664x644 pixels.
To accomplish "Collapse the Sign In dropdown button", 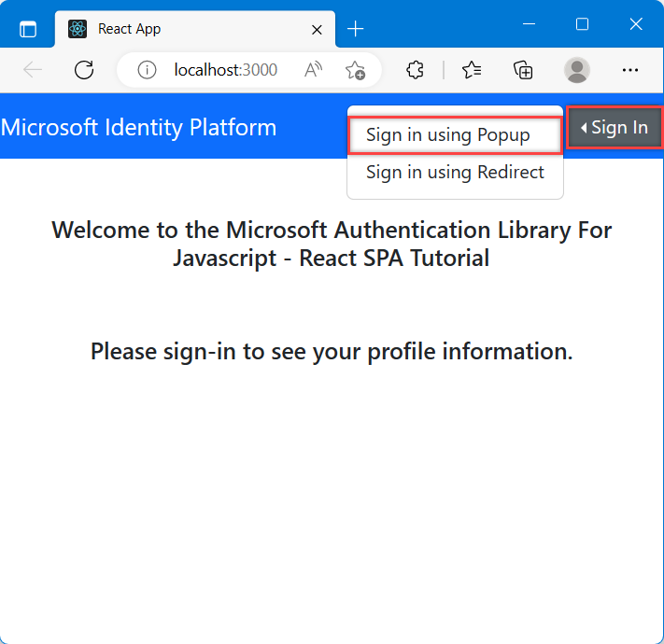I will [x=614, y=127].
